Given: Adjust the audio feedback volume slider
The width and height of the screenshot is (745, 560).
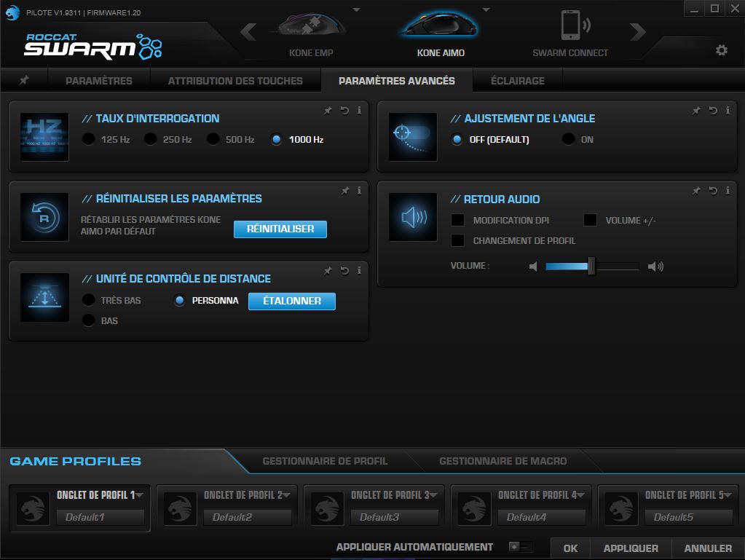Looking at the screenshot, I should (592, 266).
